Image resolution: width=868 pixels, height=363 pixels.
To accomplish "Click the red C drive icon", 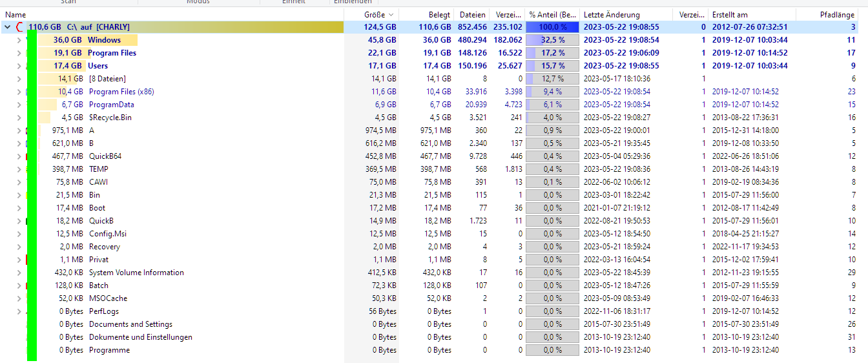I will click(20, 27).
